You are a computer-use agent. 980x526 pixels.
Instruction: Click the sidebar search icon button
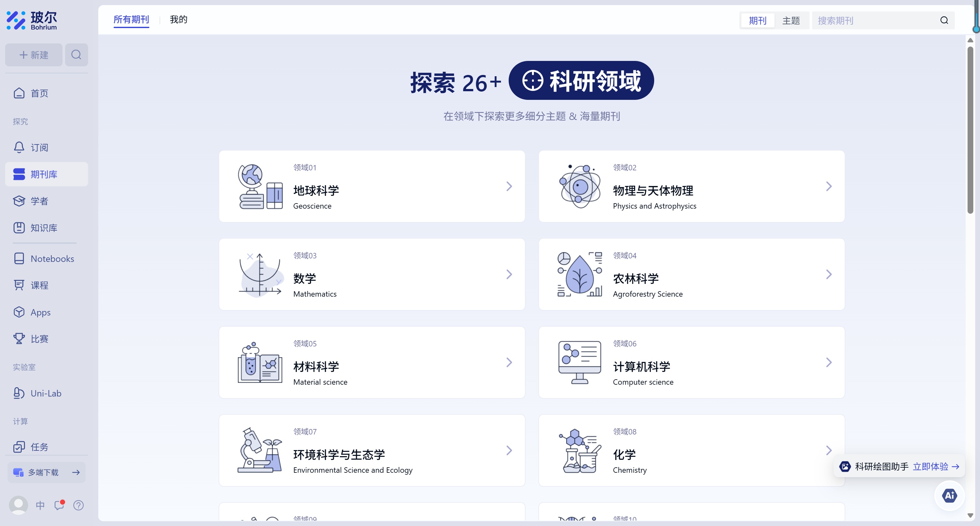[x=76, y=55]
